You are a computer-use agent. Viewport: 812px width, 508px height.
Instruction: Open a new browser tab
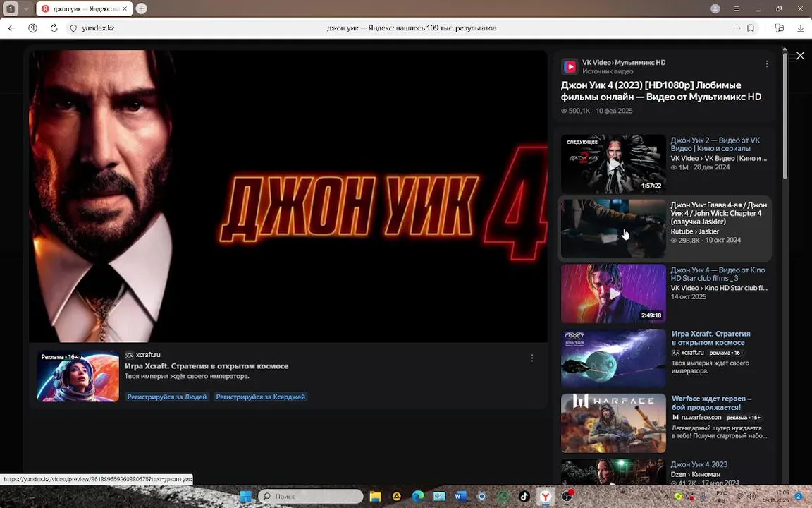pos(141,8)
